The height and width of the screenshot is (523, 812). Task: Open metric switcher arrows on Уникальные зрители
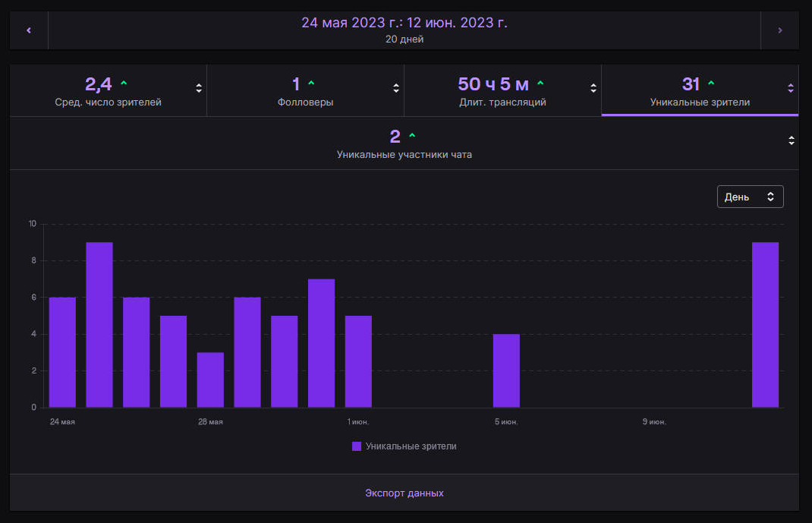coord(791,88)
